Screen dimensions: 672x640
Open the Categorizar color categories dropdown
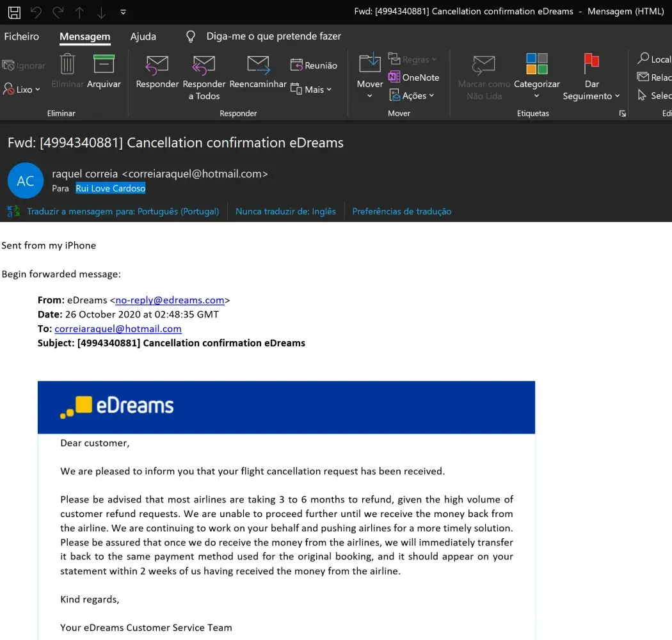pos(536,96)
